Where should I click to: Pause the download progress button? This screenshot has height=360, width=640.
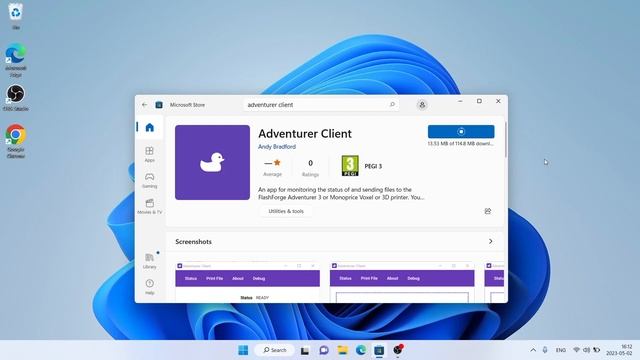[461, 131]
